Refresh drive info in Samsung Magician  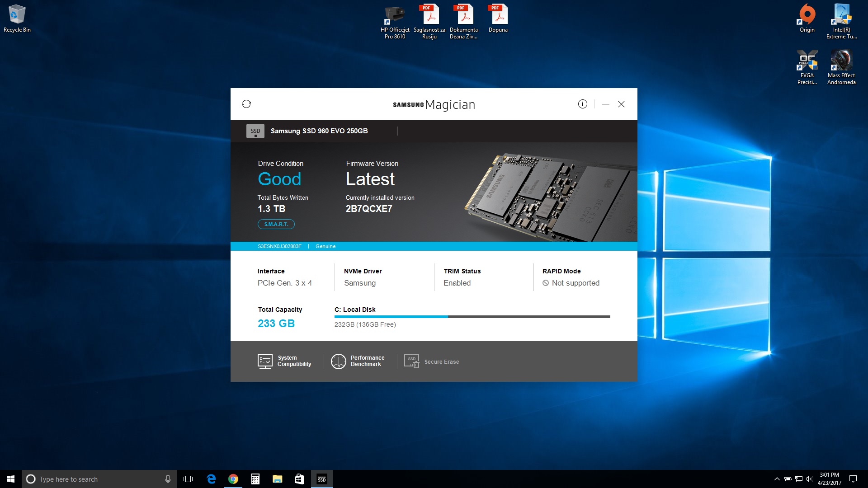coord(246,104)
